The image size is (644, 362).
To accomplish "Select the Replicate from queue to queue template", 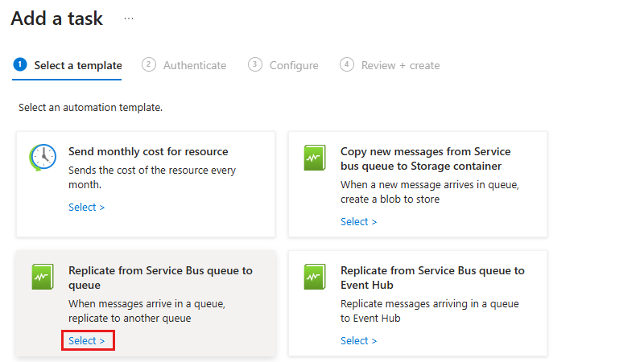I will [87, 340].
